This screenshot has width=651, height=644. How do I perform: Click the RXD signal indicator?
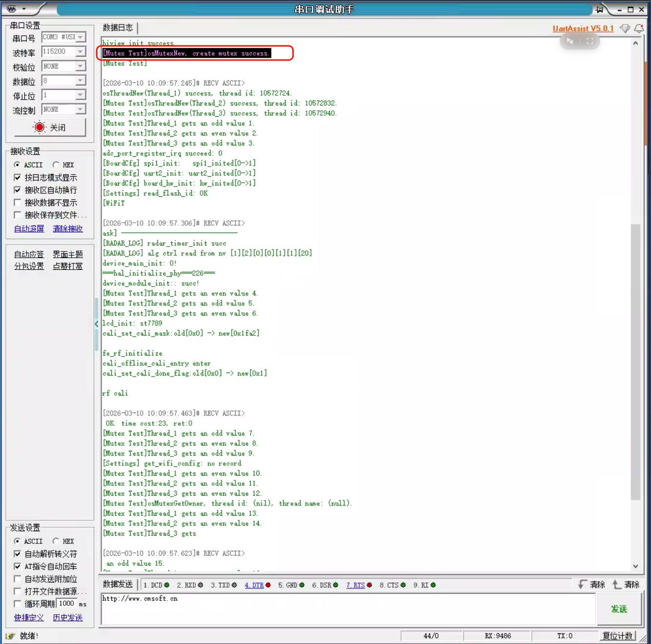tap(200, 585)
